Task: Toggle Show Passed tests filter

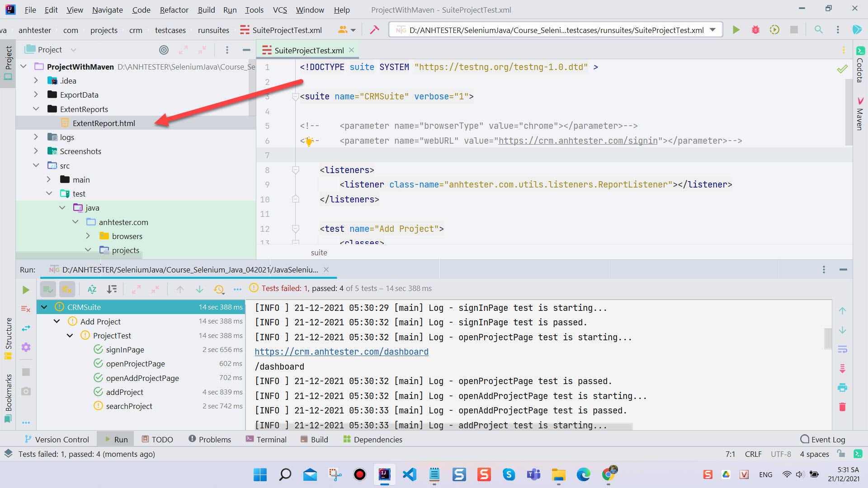Action: (x=48, y=289)
